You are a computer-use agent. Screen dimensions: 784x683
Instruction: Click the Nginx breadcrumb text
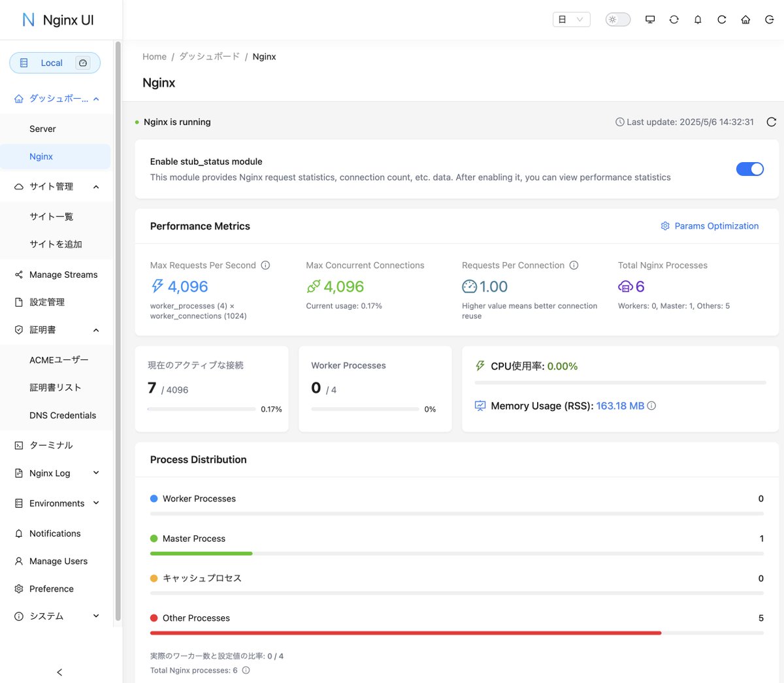264,57
